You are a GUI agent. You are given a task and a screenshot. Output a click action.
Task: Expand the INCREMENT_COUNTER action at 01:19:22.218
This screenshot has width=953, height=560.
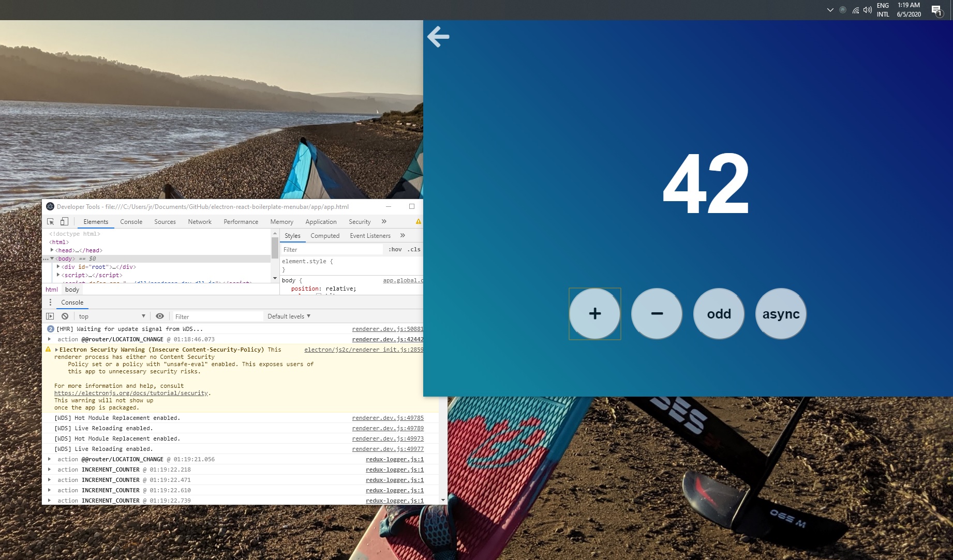click(x=50, y=470)
